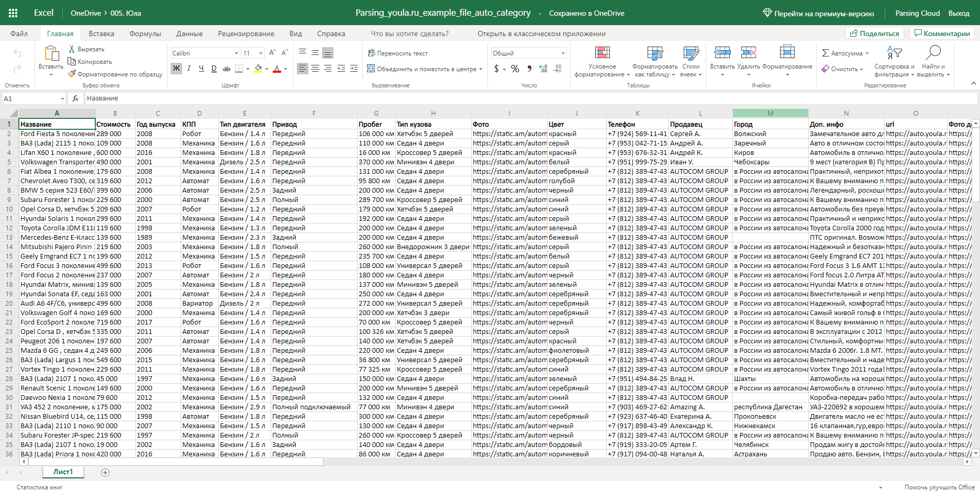
Task: Open the fill color dropdown arrow
Action: click(x=266, y=69)
